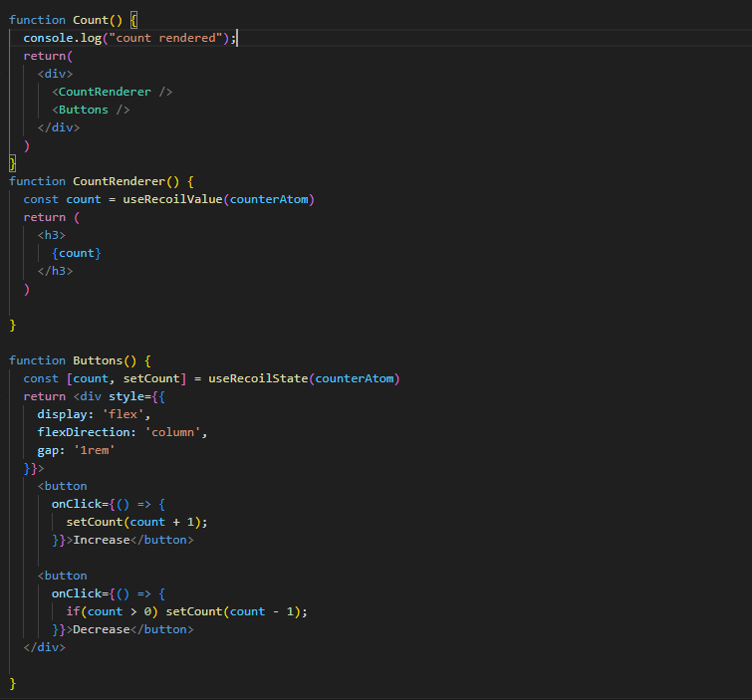Click 'function Buttons()' declaration
The image size is (752, 700).
[x=73, y=360]
